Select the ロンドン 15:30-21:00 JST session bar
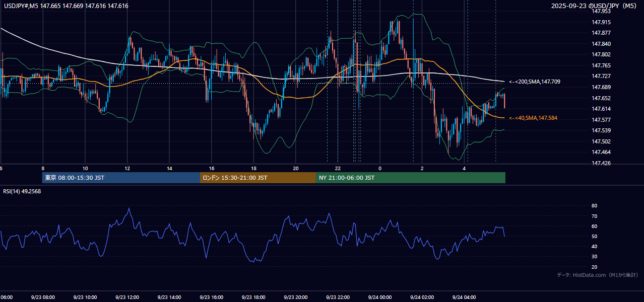The width and height of the screenshot is (644, 302). click(x=258, y=178)
